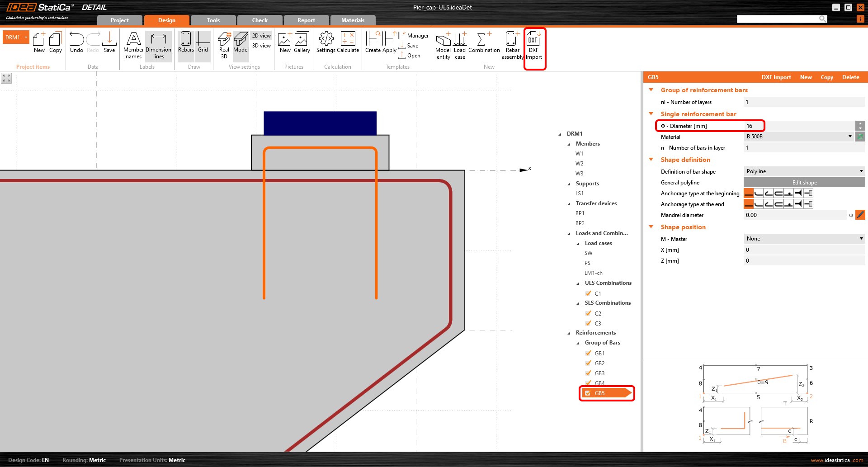This screenshot has height=467, width=868.
Task: Toggle the C1 ULS combination checkbox
Action: (588, 293)
